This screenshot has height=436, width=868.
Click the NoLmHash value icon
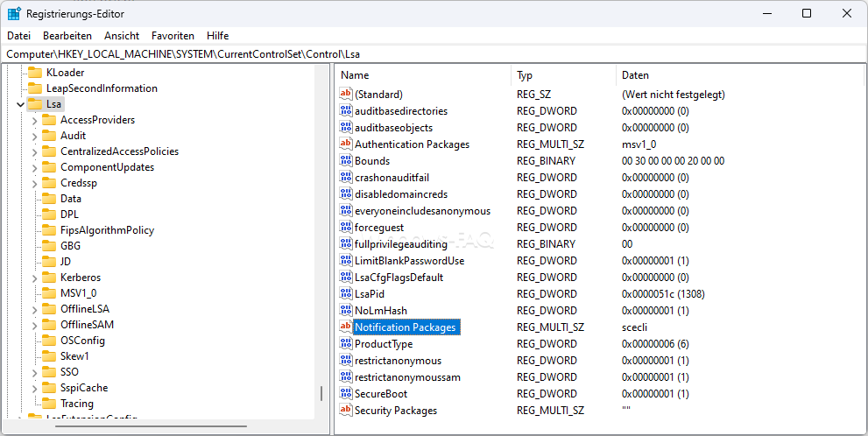tap(346, 310)
